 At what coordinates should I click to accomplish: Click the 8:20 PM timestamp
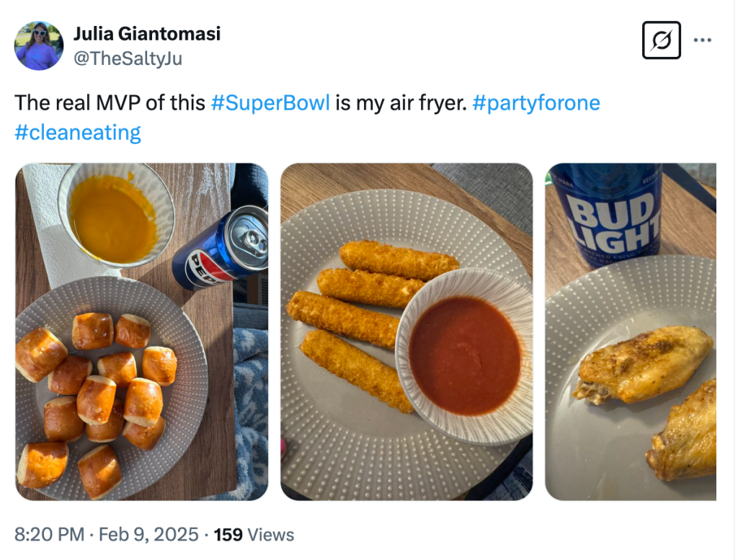(49, 535)
